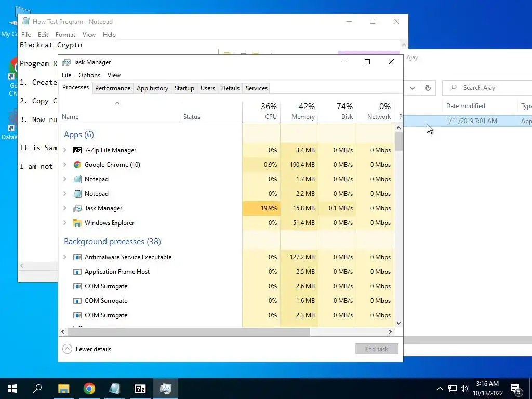Open 7-Zip from the taskbar
The image size is (532, 399).
tap(140, 389)
